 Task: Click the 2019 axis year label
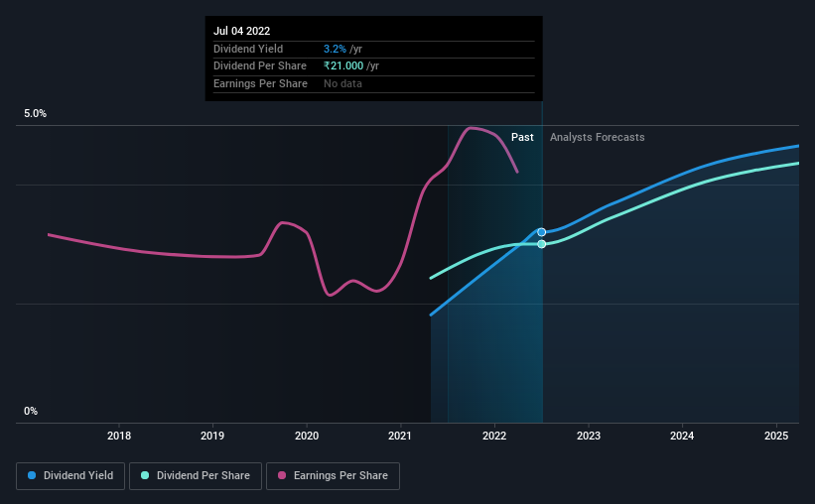click(x=212, y=436)
